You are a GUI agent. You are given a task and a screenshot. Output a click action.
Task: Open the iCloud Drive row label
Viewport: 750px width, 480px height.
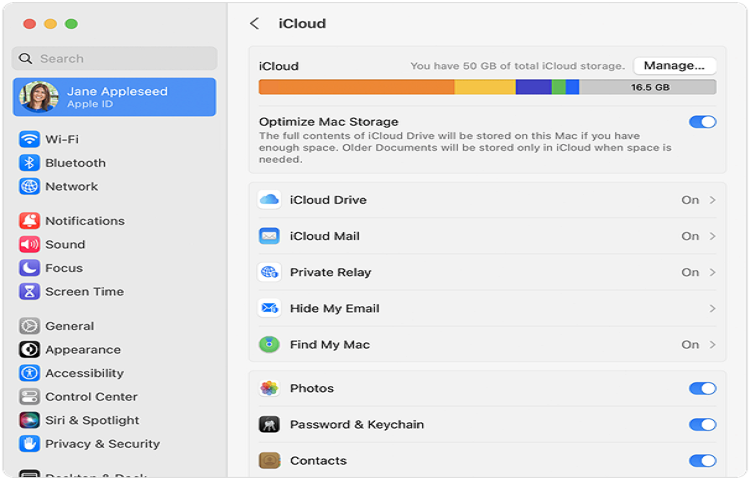coord(328,200)
